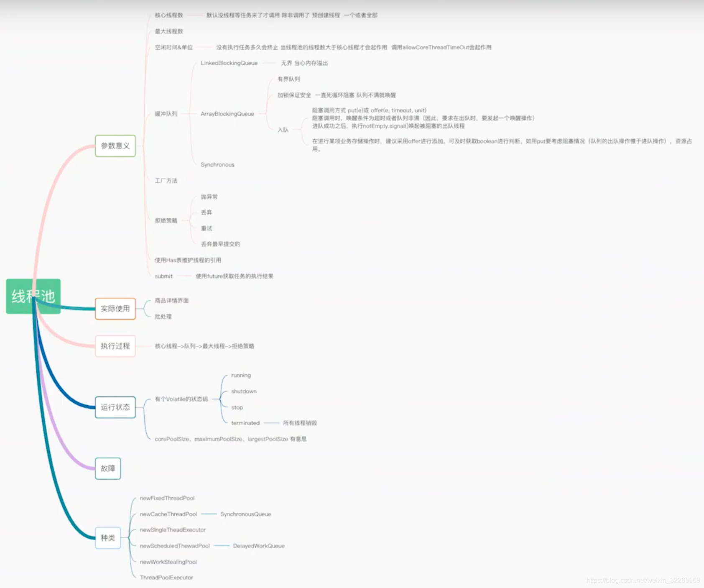Select the newWorkStealingPool node

tap(168, 562)
